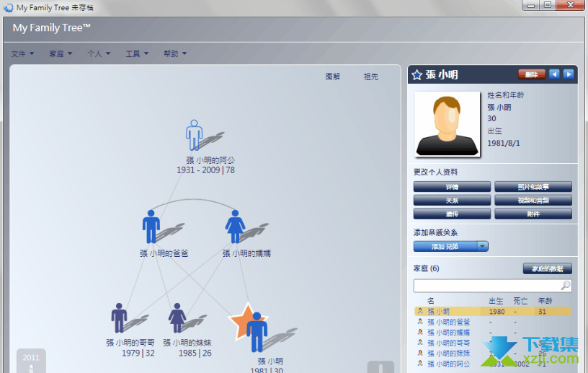
Task: Go to previous person with left arrow
Action: pyautogui.click(x=554, y=74)
